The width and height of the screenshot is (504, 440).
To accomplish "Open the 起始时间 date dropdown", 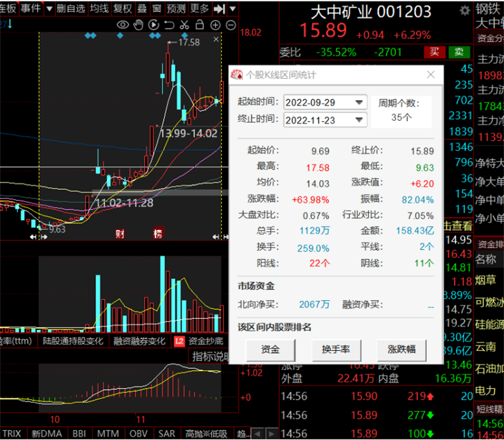I will coord(358,102).
